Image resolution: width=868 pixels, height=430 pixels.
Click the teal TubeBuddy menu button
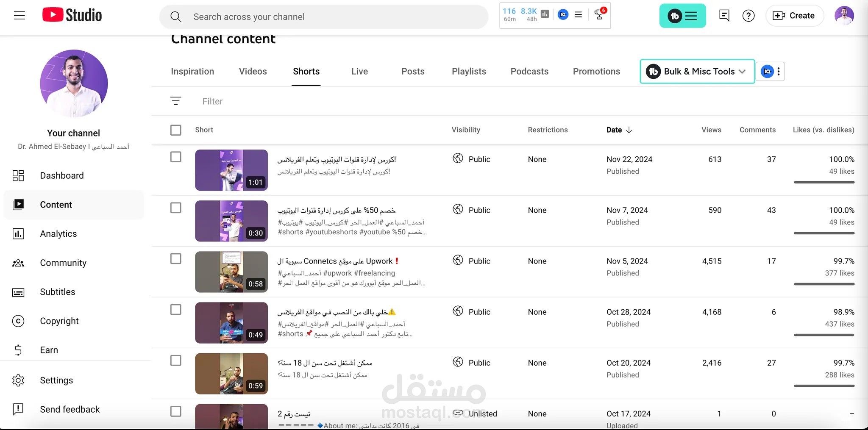pyautogui.click(x=682, y=16)
